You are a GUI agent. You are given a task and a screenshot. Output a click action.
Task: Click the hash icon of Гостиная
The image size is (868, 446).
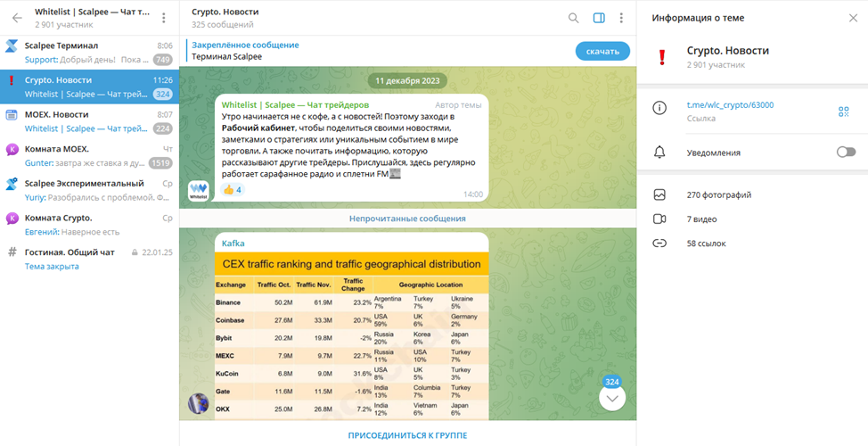coord(12,252)
